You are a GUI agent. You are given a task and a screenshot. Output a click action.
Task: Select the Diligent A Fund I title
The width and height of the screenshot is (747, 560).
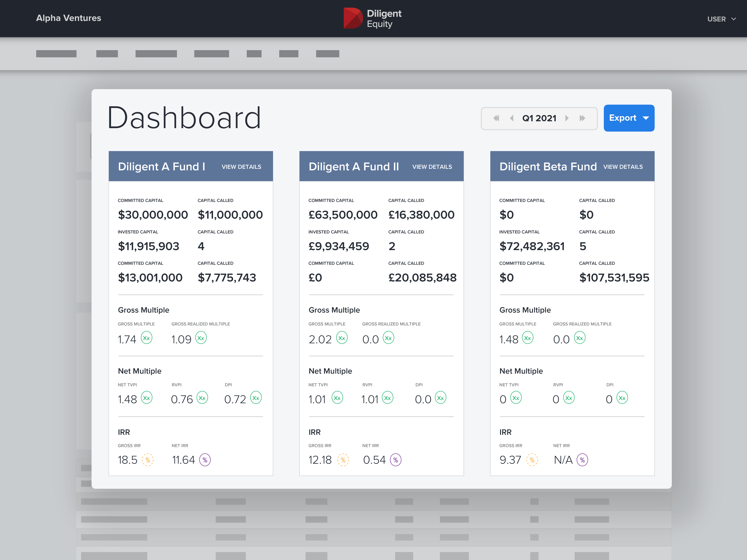tap(161, 167)
